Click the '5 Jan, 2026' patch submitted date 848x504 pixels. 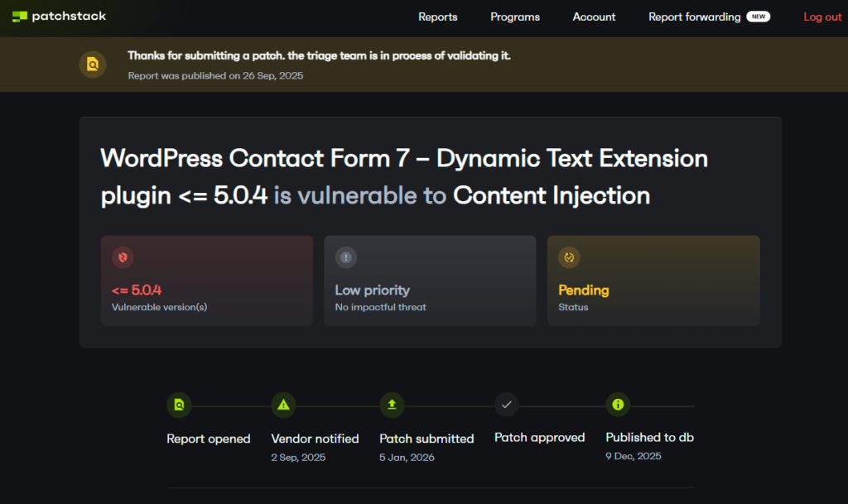(x=407, y=457)
